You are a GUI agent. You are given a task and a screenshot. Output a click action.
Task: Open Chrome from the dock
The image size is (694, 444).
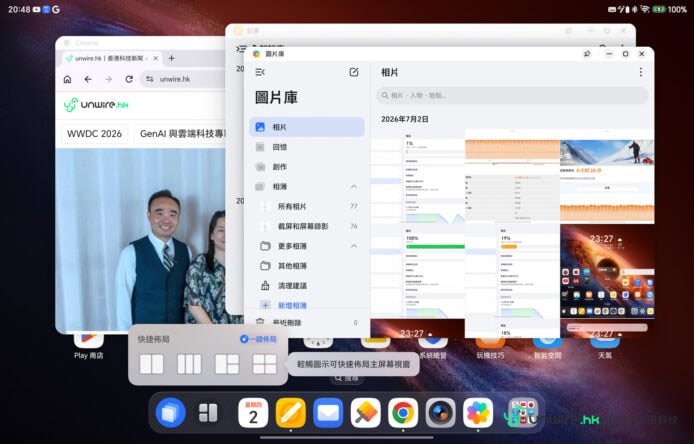point(403,413)
